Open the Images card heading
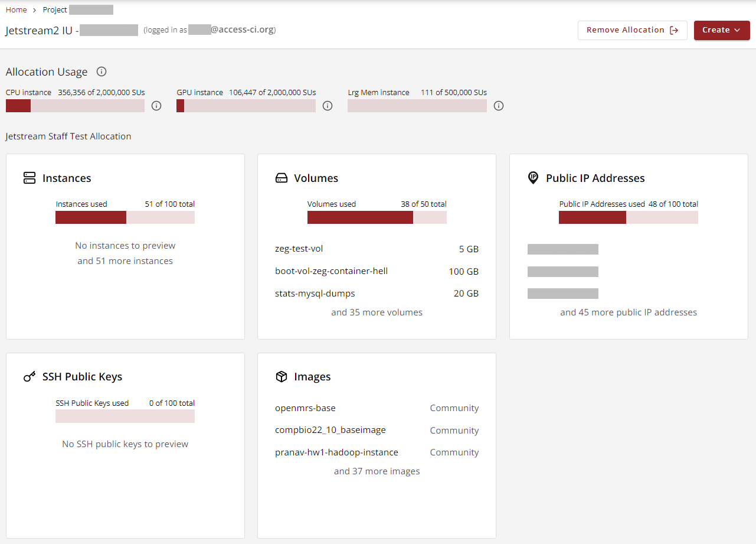Viewport: 756px width, 544px height. point(313,377)
